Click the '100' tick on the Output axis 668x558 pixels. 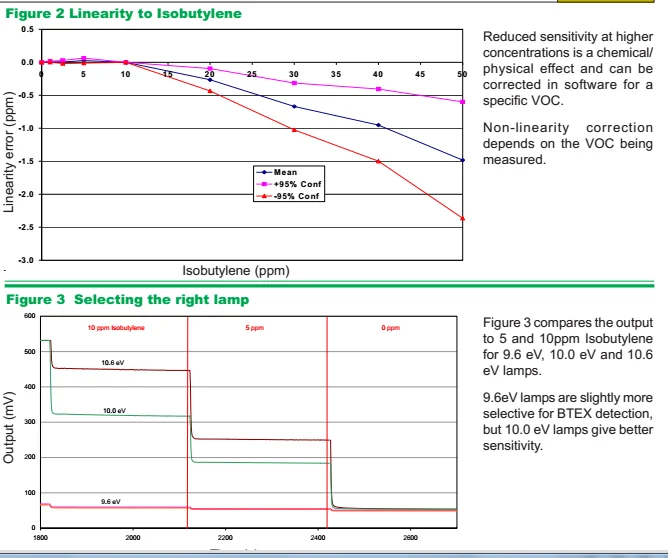pyautogui.click(x=30, y=493)
